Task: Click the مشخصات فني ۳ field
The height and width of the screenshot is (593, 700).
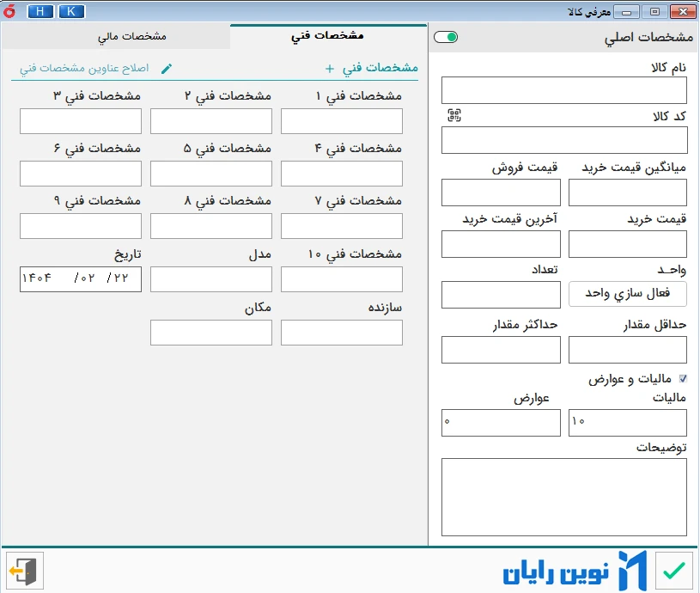Action: pos(81,121)
